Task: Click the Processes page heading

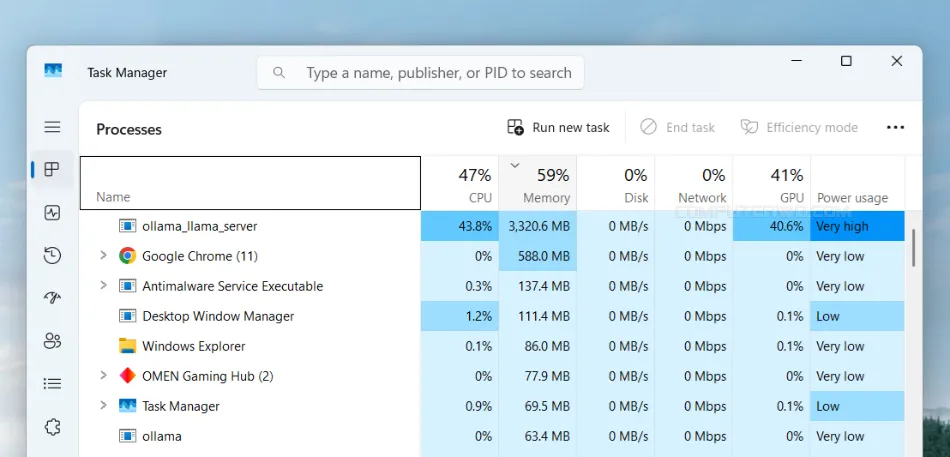Action: pyautogui.click(x=129, y=129)
